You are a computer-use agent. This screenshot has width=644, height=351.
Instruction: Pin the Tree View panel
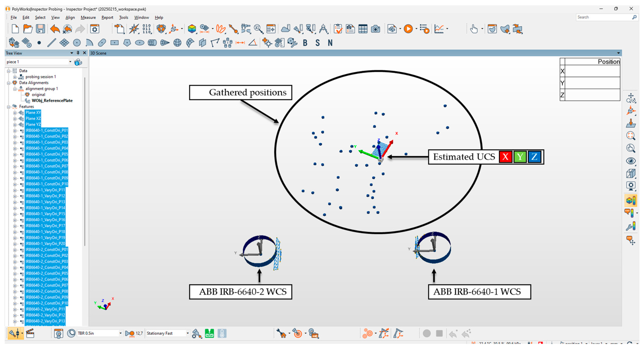coord(78,53)
